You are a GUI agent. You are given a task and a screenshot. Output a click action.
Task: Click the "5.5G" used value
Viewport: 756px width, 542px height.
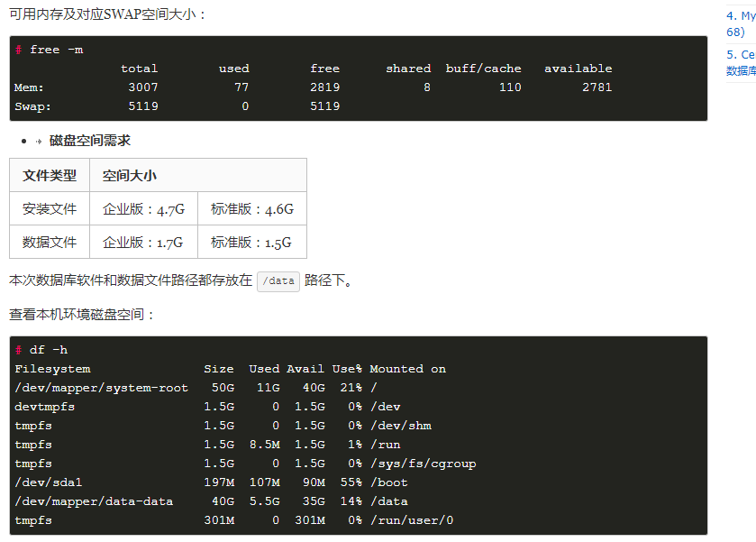click(265, 501)
